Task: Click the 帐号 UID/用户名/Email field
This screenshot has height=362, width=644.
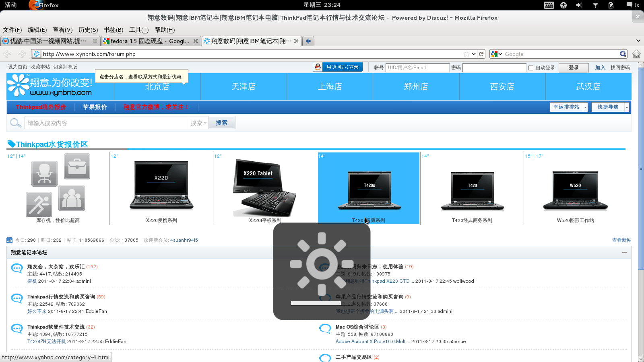Action: click(417, 68)
